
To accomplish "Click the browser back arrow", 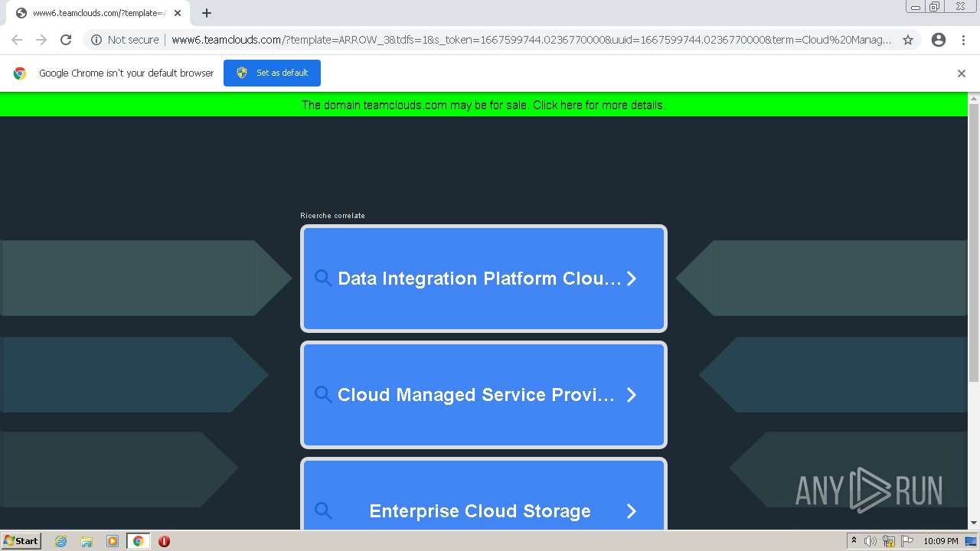I will point(17,40).
